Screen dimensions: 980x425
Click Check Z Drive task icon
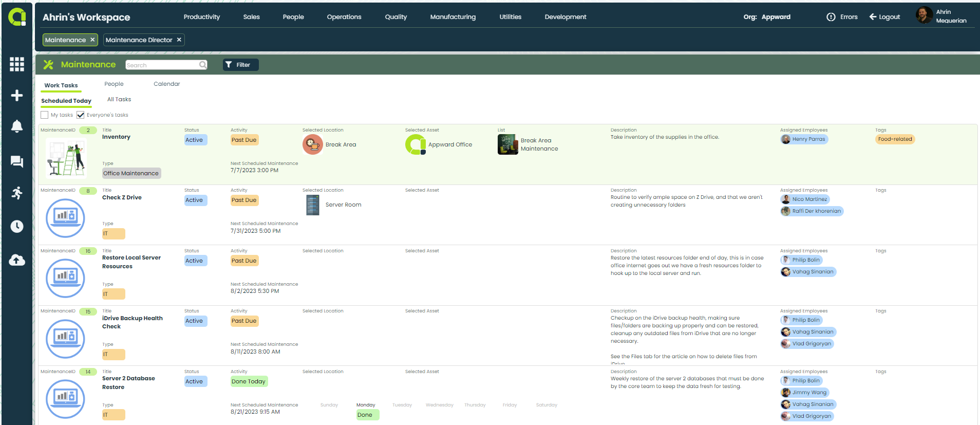coord(65,218)
